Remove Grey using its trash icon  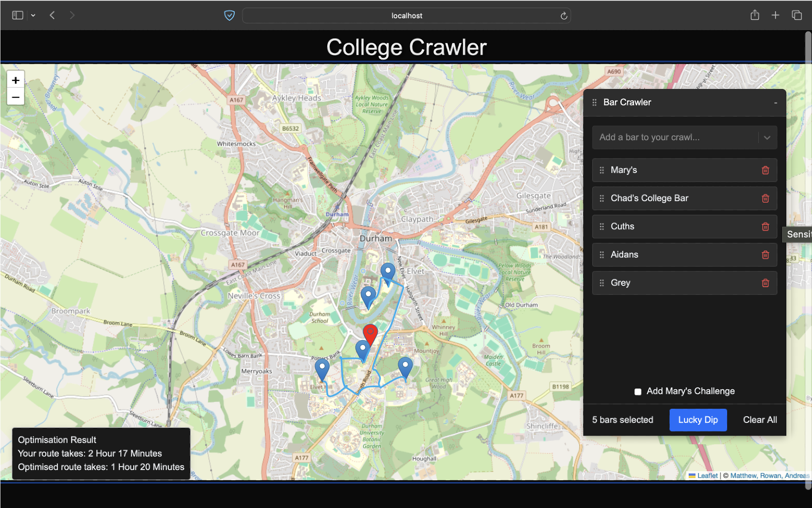(x=765, y=283)
